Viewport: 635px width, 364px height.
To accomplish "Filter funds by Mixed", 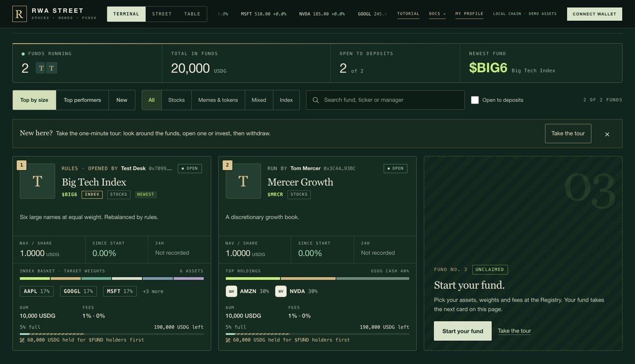I will pyautogui.click(x=259, y=100).
